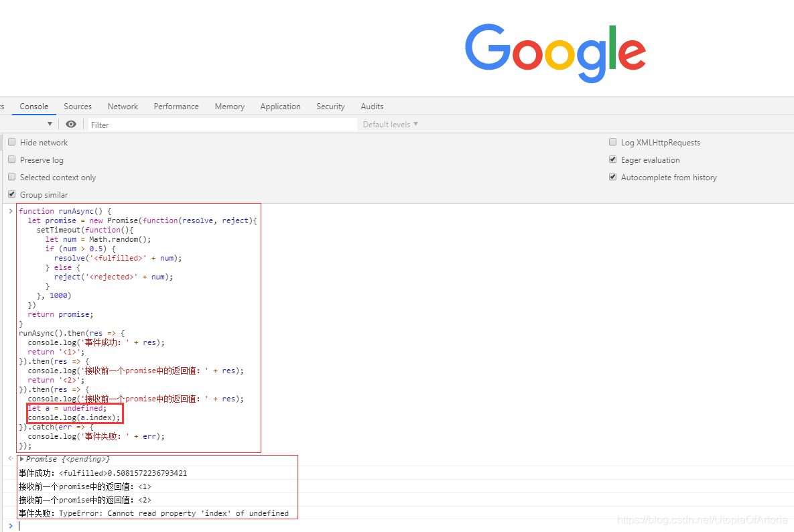The image size is (794, 532).
Task: Switch to the Sources tab
Action: click(78, 107)
